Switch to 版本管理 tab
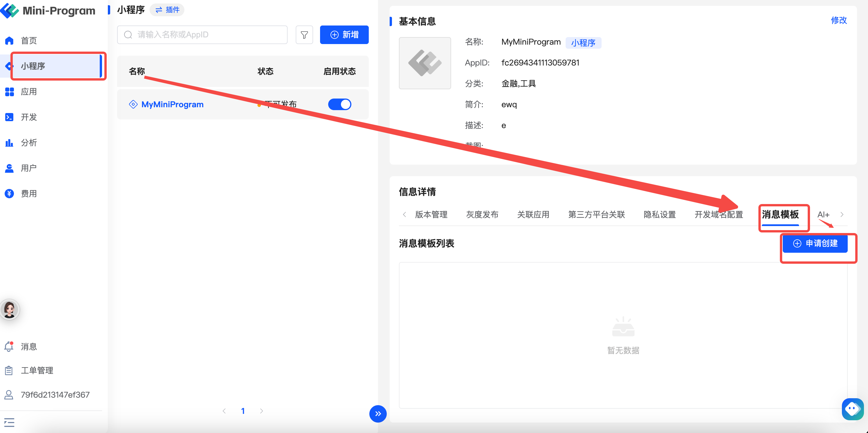This screenshot has height=433, width=868. pos(431,214)
